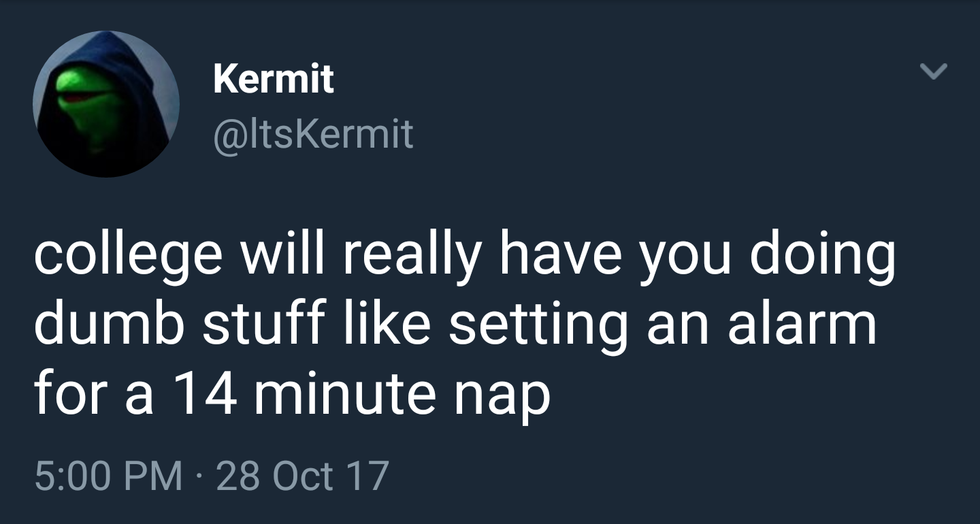This screenshot has height=524, width=980.
Task: Click the word "doing" in the tweet
Action: tap(824, 257)
